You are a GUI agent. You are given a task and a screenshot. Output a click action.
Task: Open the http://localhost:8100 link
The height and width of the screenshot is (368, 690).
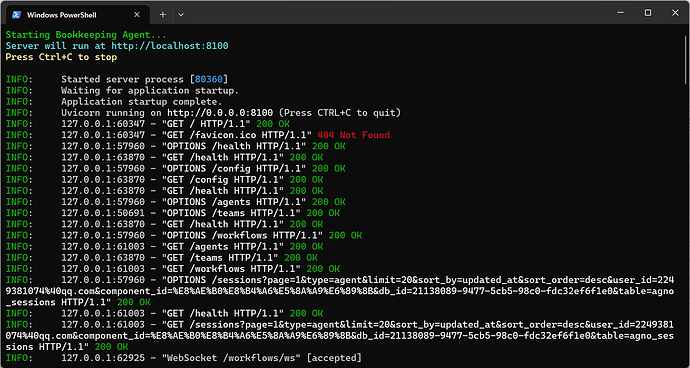click(170, 46)
